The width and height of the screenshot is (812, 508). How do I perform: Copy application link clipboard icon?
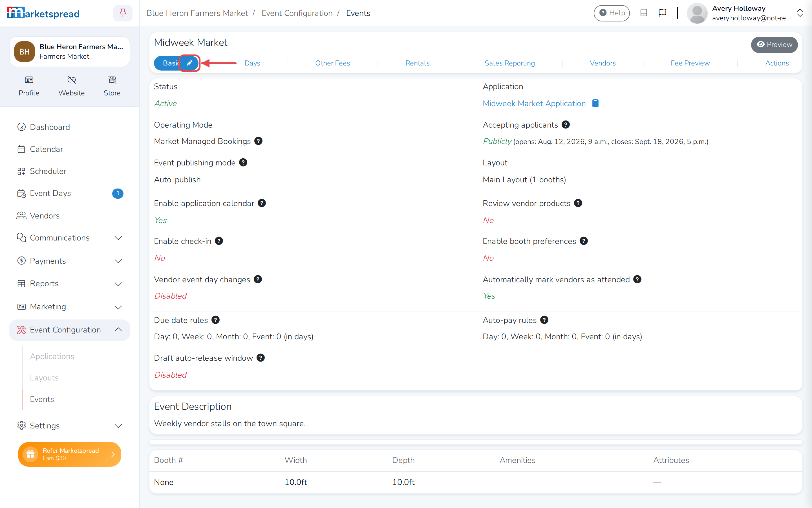(x=595, y=103)
